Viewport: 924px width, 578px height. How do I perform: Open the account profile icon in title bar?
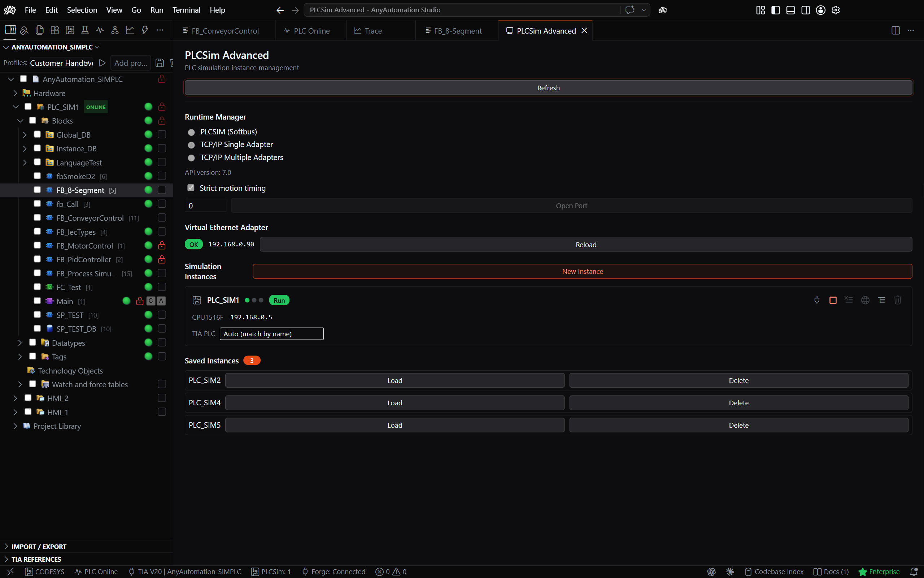pyautogui.click(x=820, y=10)
